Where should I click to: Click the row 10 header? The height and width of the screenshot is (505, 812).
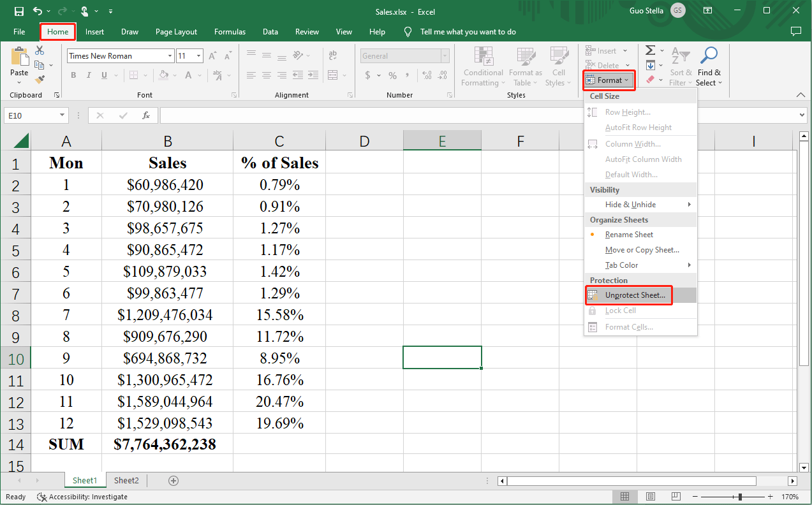coord(15,358)
